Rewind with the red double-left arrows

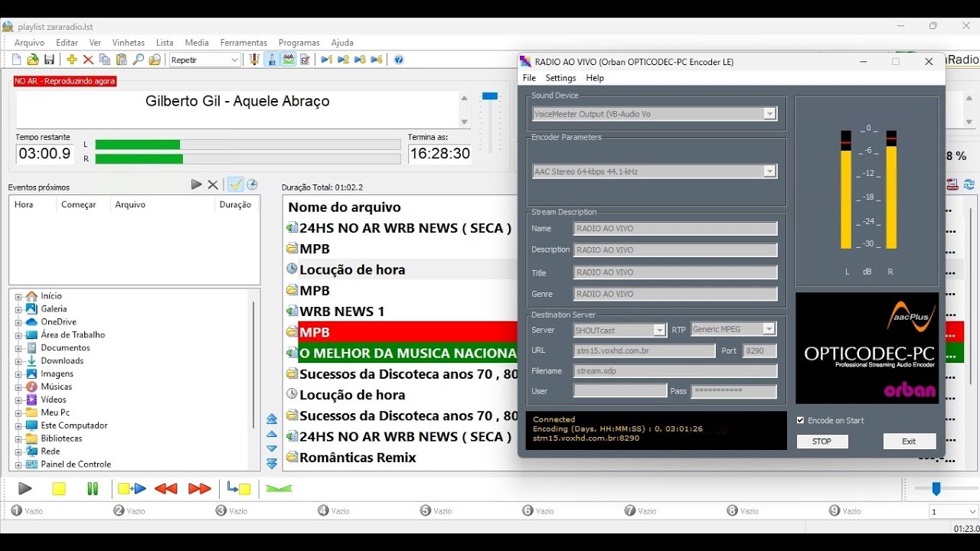click(165, 489)
